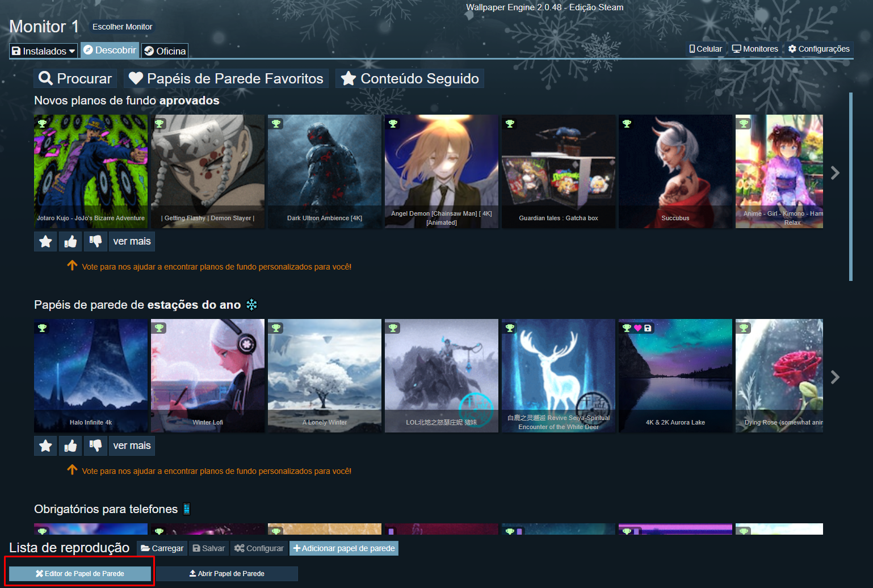
Task: Click ver mais under approved wallpapers
Action: (x=132, y=242)
